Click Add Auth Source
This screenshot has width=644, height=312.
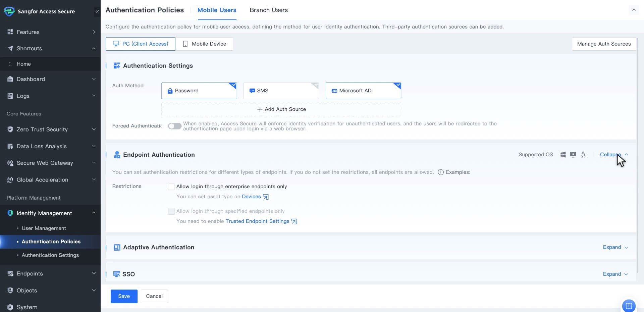coord(281,109)
